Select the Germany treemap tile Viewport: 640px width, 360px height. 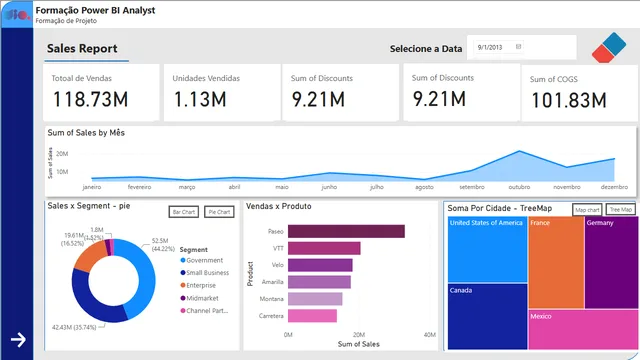coord(611,262)
